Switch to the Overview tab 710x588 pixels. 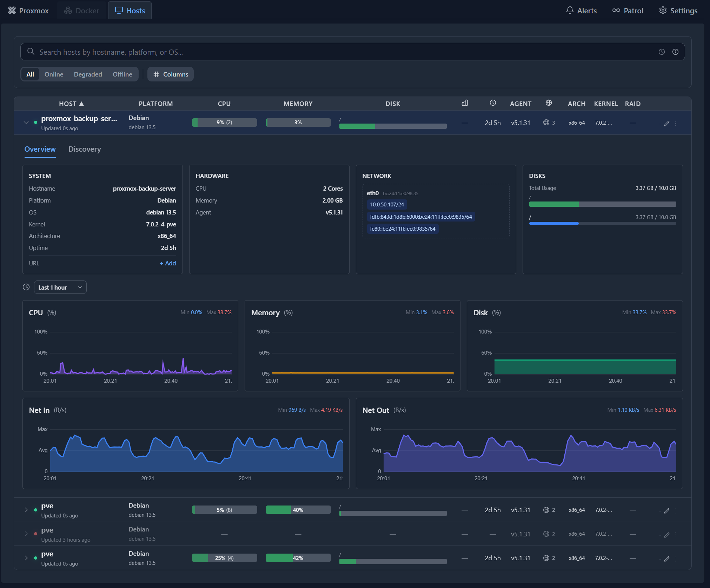click(40, 149)
